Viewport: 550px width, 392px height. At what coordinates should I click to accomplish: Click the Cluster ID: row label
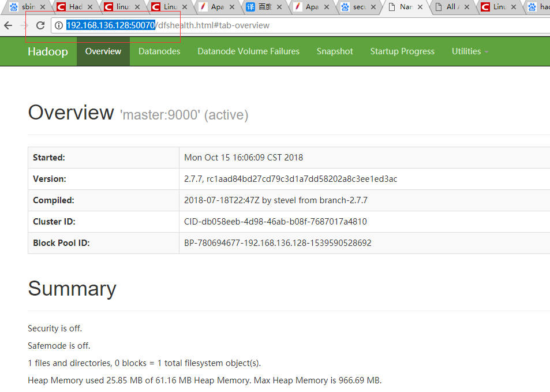pyautogui.click(x=54, y=222)
